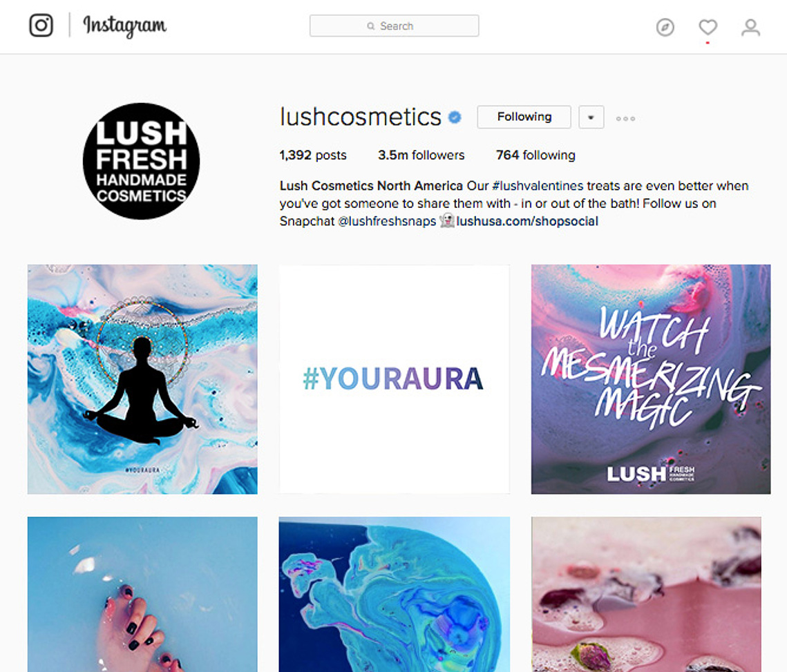The height and width of the screenshot is (672, 787).
Task: Click the Instagram wordmark logo
Action: (124, 26)
